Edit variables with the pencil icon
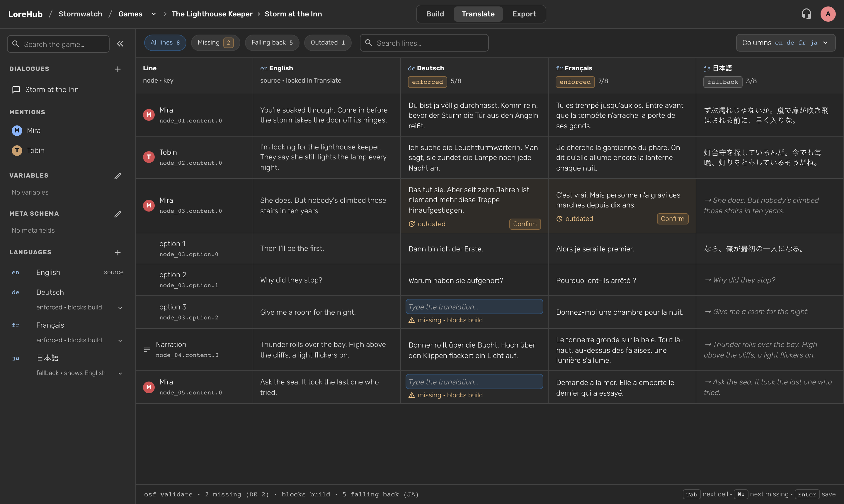The height and width of the screenshot is (504, 844). pos(118,176)
